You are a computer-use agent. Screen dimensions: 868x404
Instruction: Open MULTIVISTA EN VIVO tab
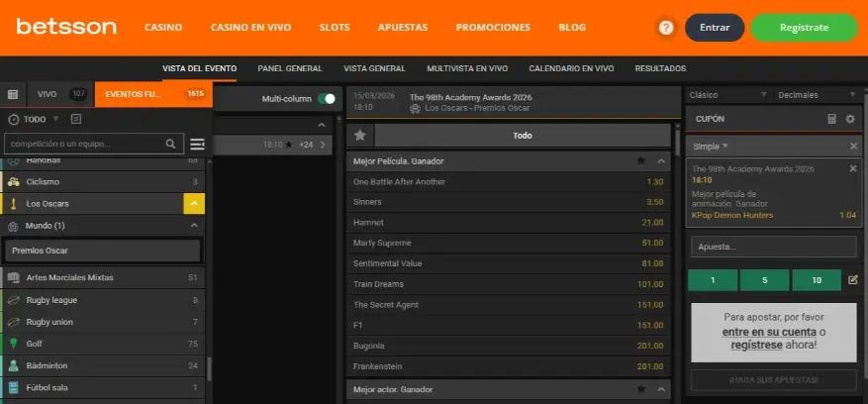(x=467, y=68)
